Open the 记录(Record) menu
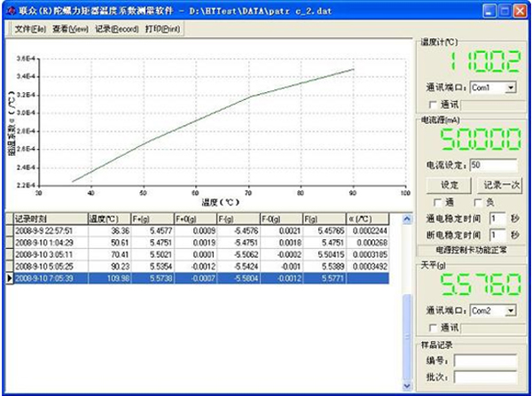The width and height of the screenshot is (532, 396). (x=117, y=30)
